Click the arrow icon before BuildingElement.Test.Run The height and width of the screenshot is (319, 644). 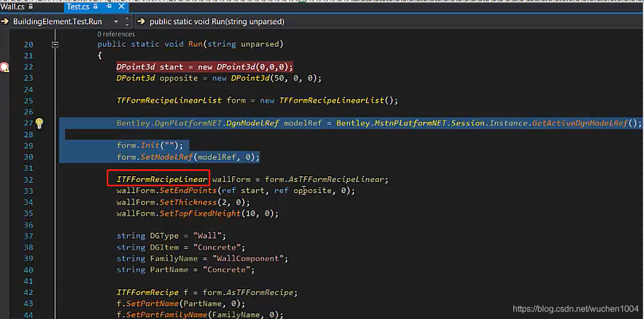(5, 22)
